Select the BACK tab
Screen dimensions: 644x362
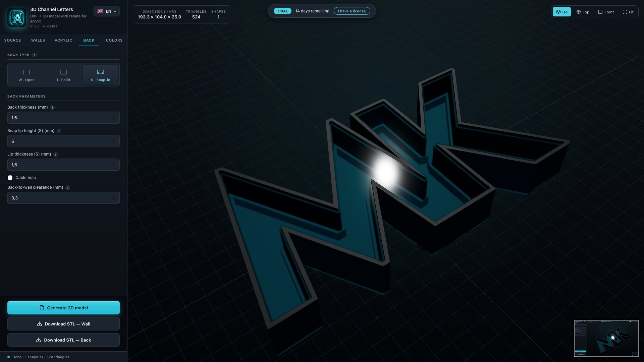(89, 40)
